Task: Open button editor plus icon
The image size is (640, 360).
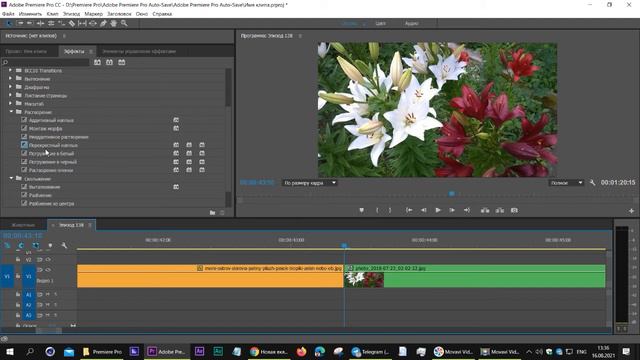Action: click(x=631, y=211)
